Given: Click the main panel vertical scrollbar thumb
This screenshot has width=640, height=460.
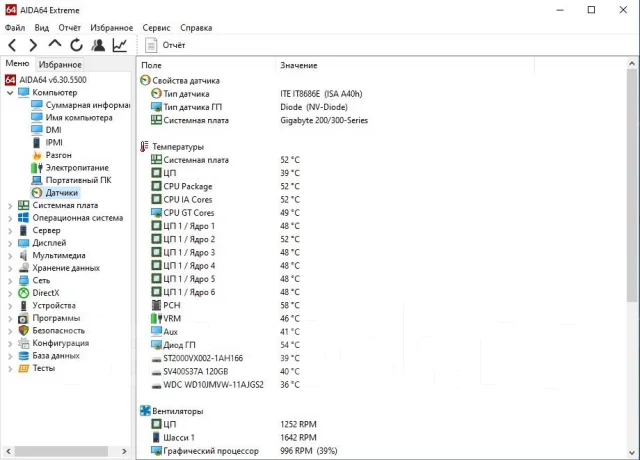Looking at the screenshot, I should 631,186.
